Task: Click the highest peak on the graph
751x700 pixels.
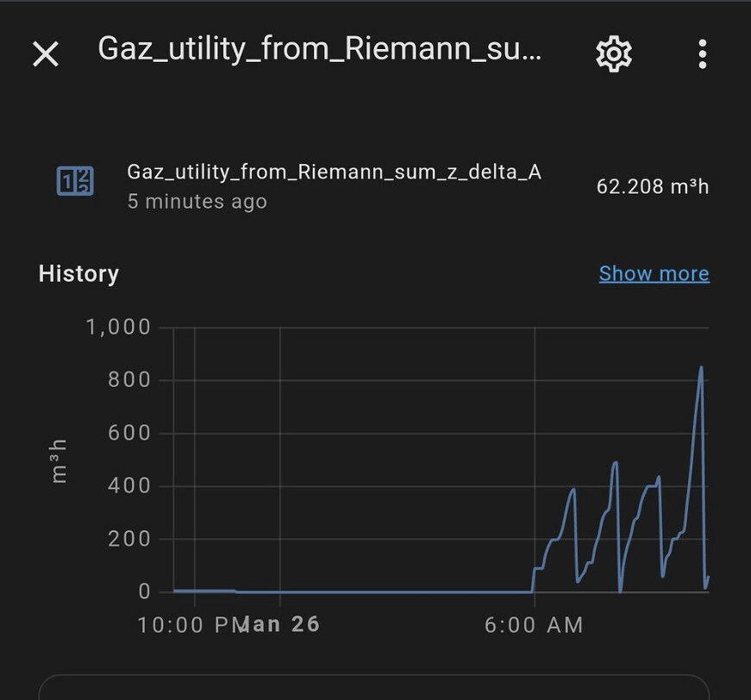Action: 701,368
